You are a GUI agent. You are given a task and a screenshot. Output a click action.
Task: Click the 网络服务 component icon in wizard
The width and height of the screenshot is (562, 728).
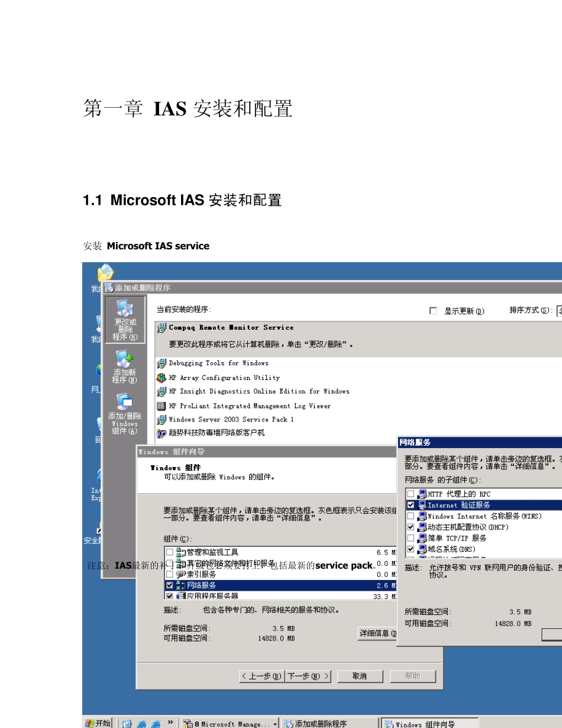tap(181, 585)
